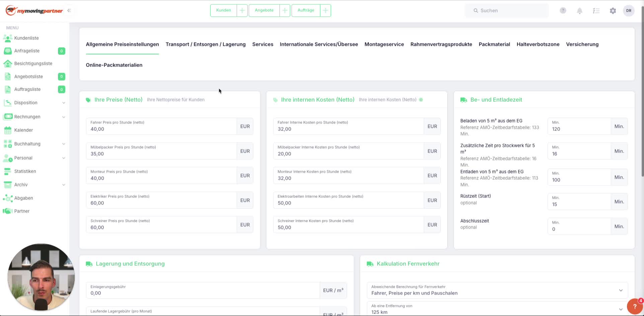Open the task checklist icon in header

click(x=596, y=11)
